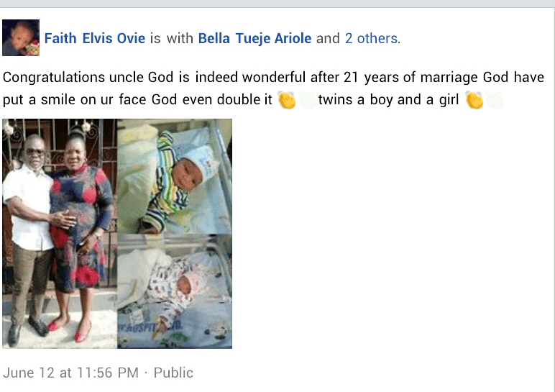Open the couple photo on the left
The image size is (555, 392).
point(59,233)
